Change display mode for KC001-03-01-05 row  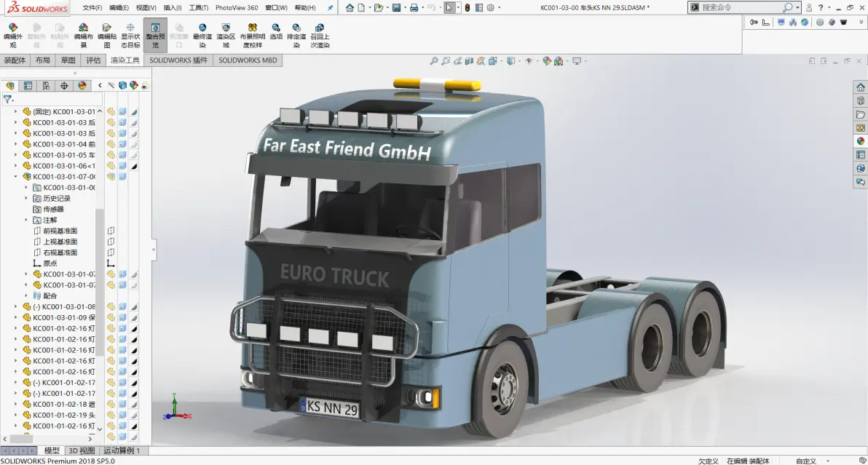tap(122, 155)
